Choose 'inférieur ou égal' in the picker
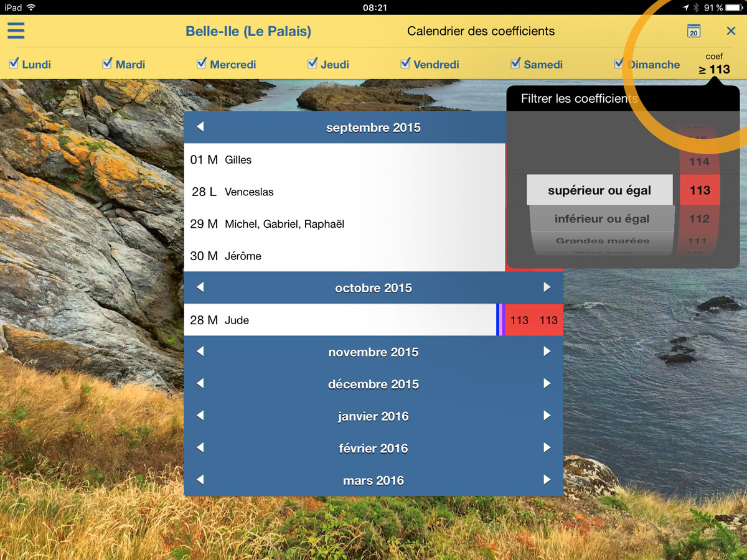The height and width of the screenshot is (560, 747). [x=602, y=219]
